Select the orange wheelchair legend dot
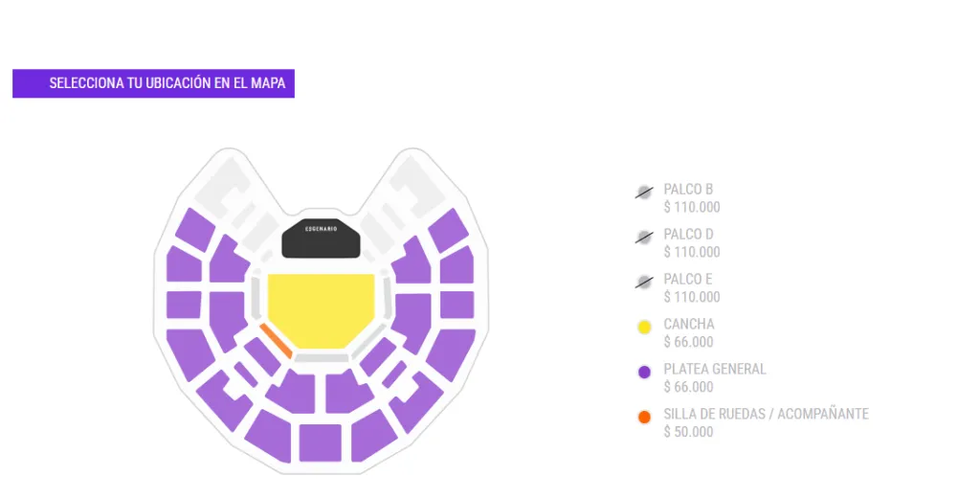Screen dimensions: 980x499 [644, 418]
